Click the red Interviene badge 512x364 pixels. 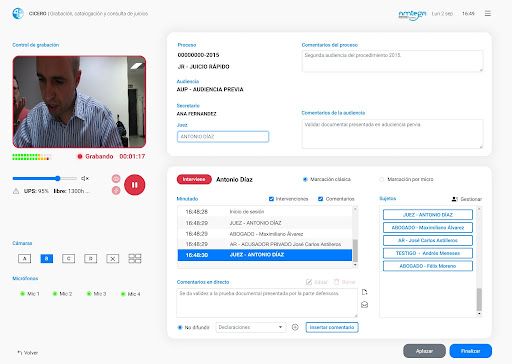(x=194, y=179)
